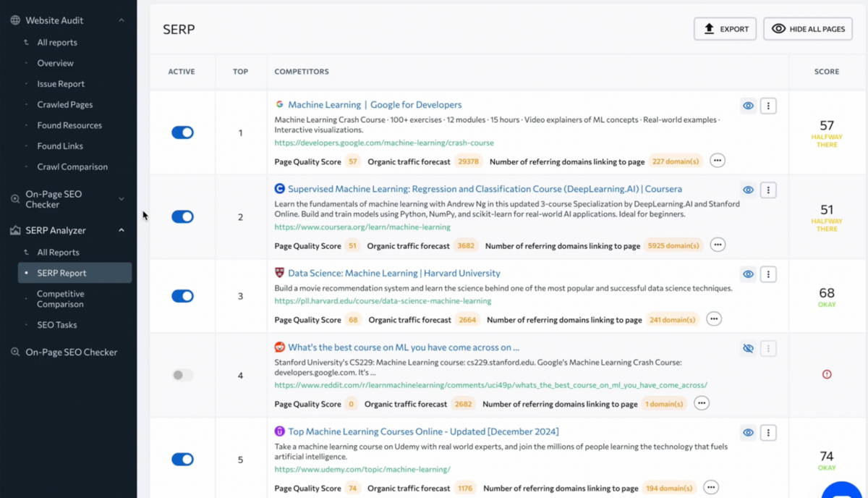The width and height of the screenshot is (868, 498).
Task: Open SEO Tasks in the sidebar
Action: click(x=57, y=325)
